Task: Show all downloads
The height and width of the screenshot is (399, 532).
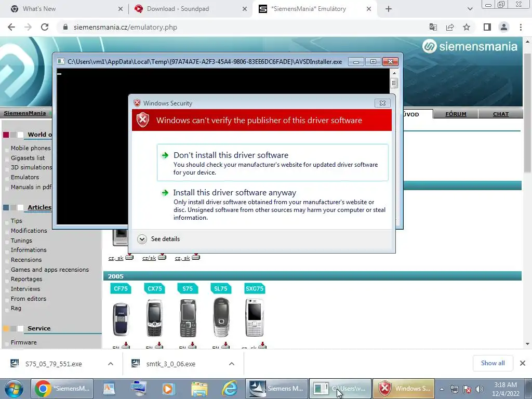Action: pos(493,363)
